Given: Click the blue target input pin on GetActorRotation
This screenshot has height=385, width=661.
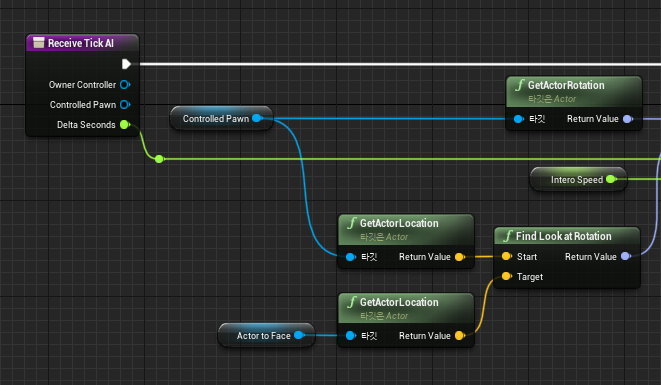Looking at the screenshot, I should click(x=519, y=119).
